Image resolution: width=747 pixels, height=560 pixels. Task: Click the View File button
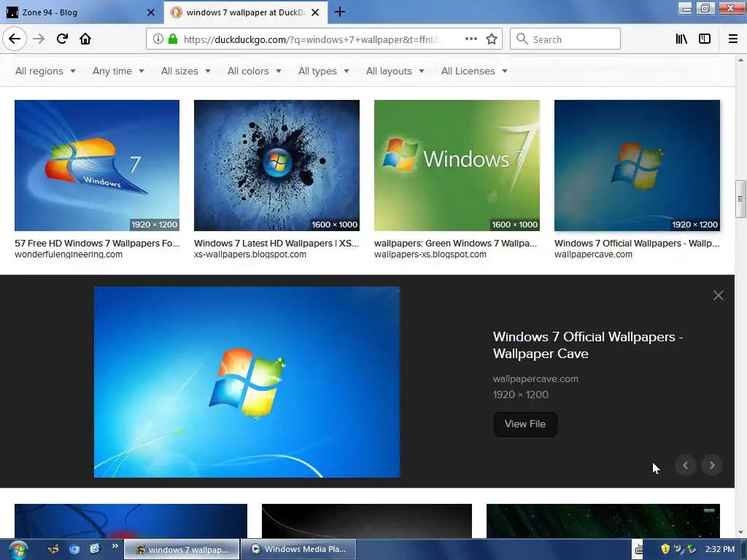tap(525, 424)
